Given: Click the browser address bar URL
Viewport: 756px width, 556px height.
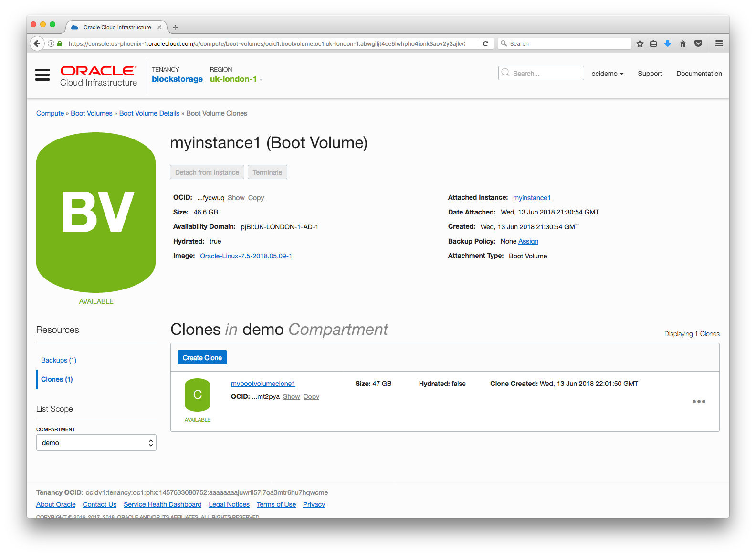Looking at the screenshot, I should click(x=267, y=43).
